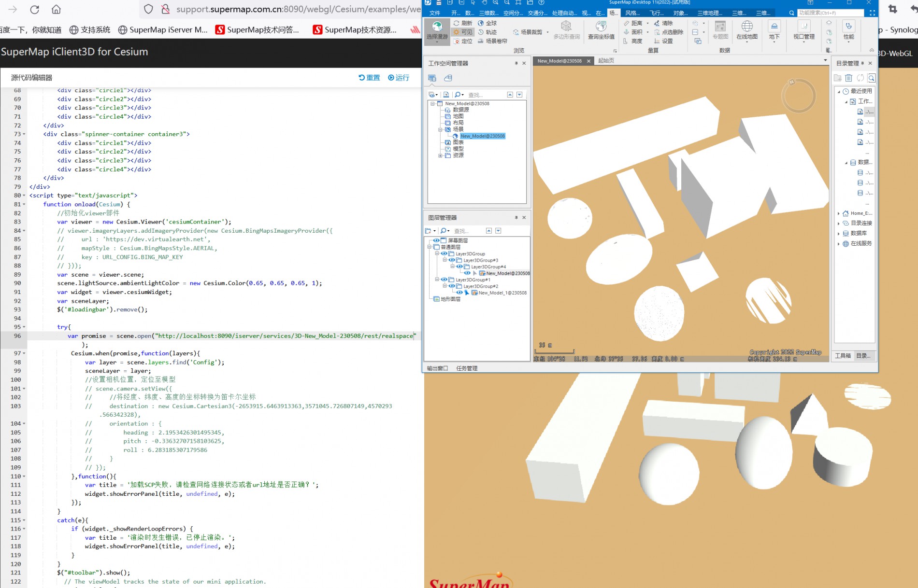Close the New_Model@230508 scene tab
The width and height of the screenshot is (918, 588).
tap(588, 61)
